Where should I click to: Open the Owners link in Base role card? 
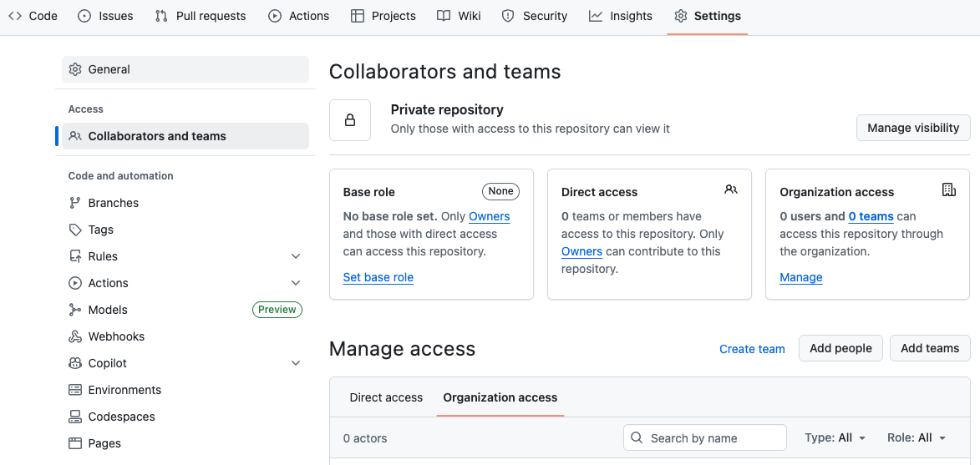coord(490,216)
